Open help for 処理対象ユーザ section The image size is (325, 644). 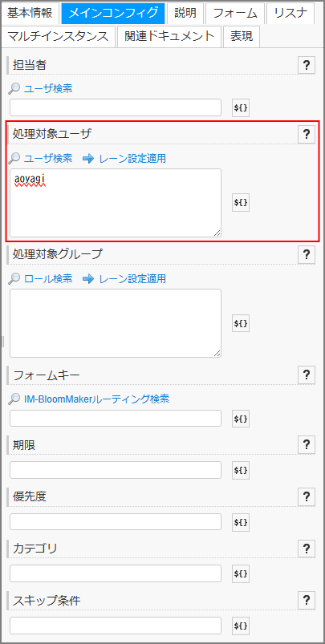(306, 134)
